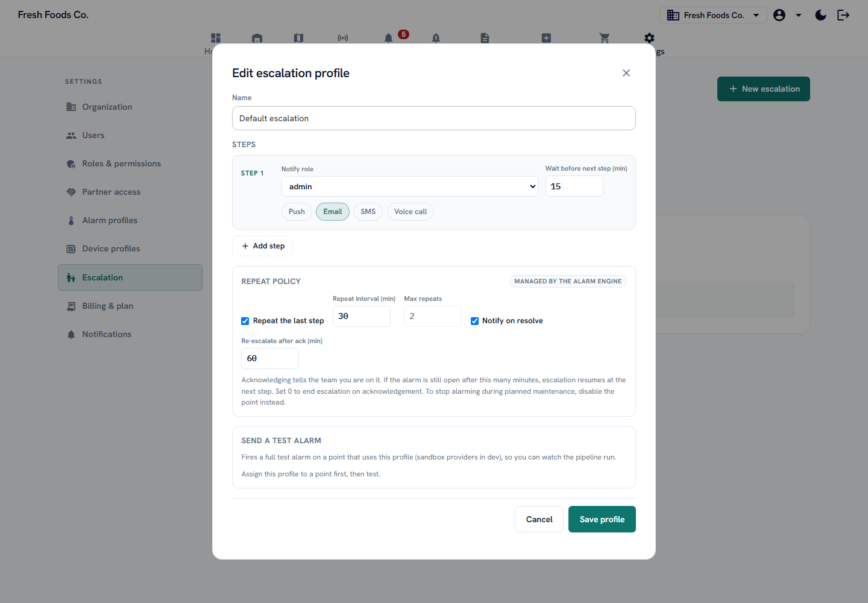This screenshot has height=603, width=868.
Task: Open Notifications settings
Action: 130,334
